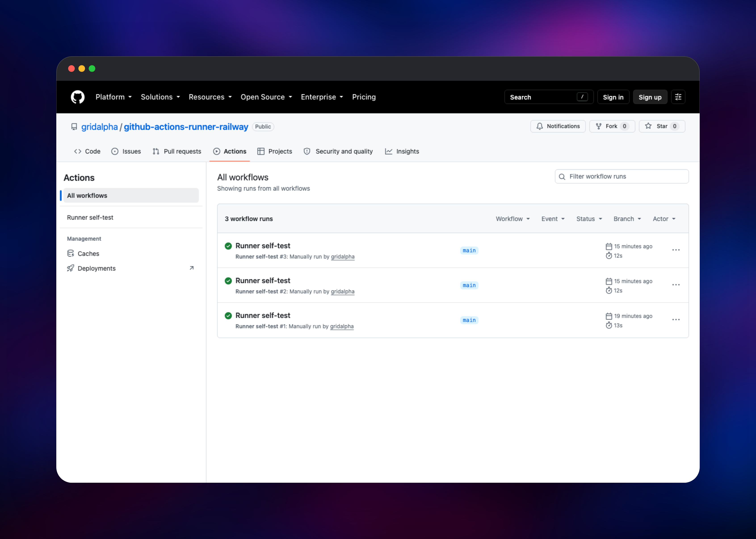756x539 pixels.
Task: Click the GitHub Octocat logo
Action: tap(78, 97)
